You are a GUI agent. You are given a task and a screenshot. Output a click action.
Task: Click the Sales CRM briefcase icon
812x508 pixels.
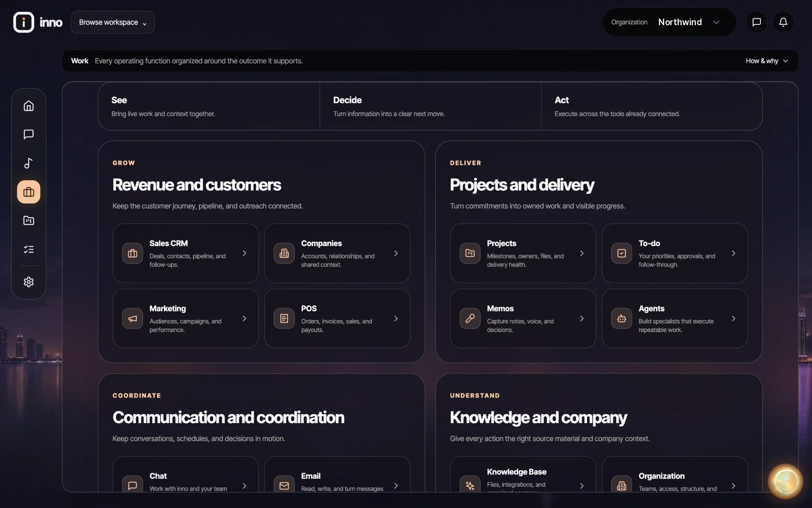point(132,253)
